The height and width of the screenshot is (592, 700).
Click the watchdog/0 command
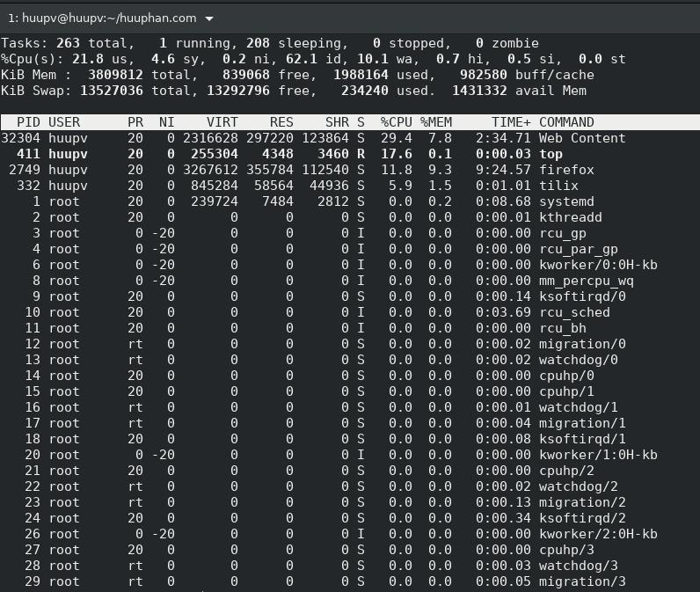coord(579,361)
